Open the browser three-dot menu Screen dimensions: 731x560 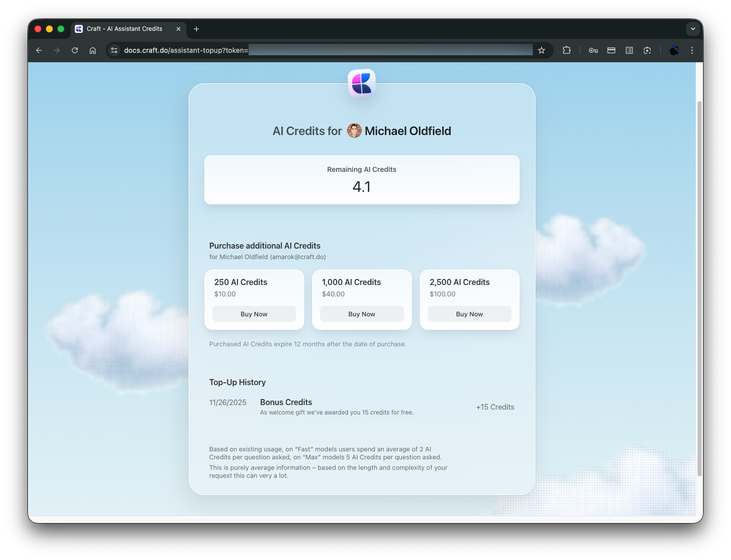point(692,50)
